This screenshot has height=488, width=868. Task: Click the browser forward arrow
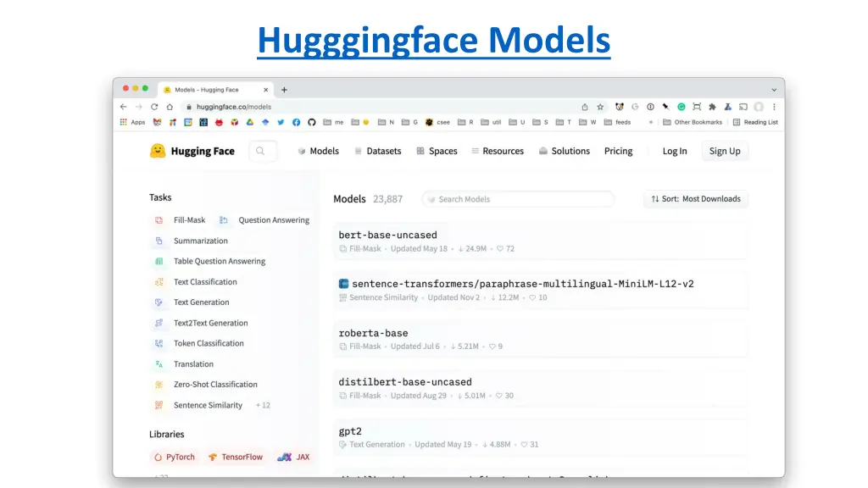click(139, 107)
